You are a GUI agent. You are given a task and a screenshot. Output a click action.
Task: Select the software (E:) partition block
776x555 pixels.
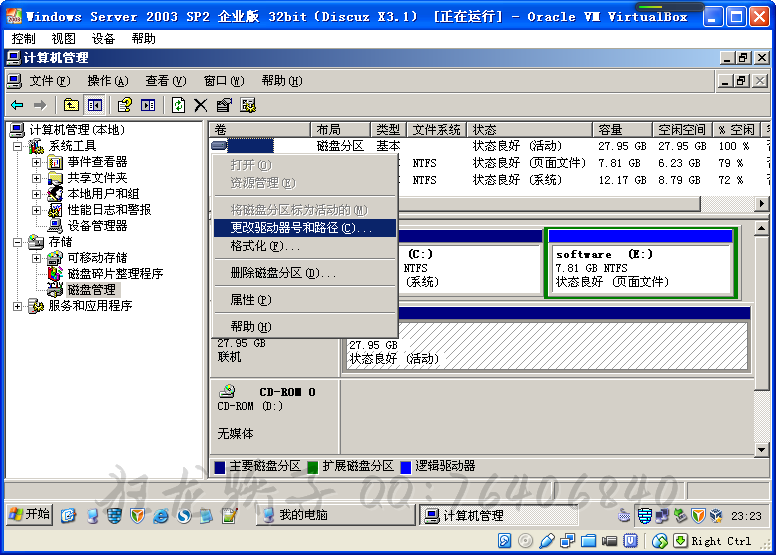coord(640,263)
